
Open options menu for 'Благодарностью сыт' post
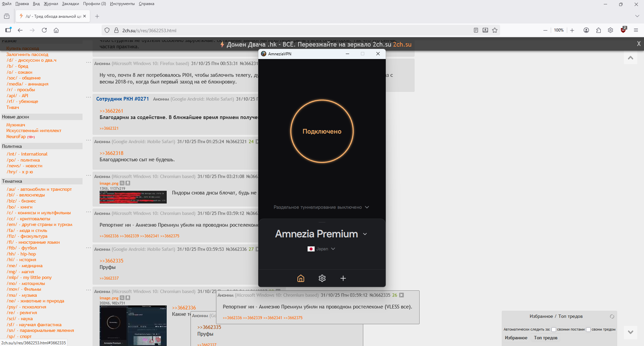(x=89, y=140)
